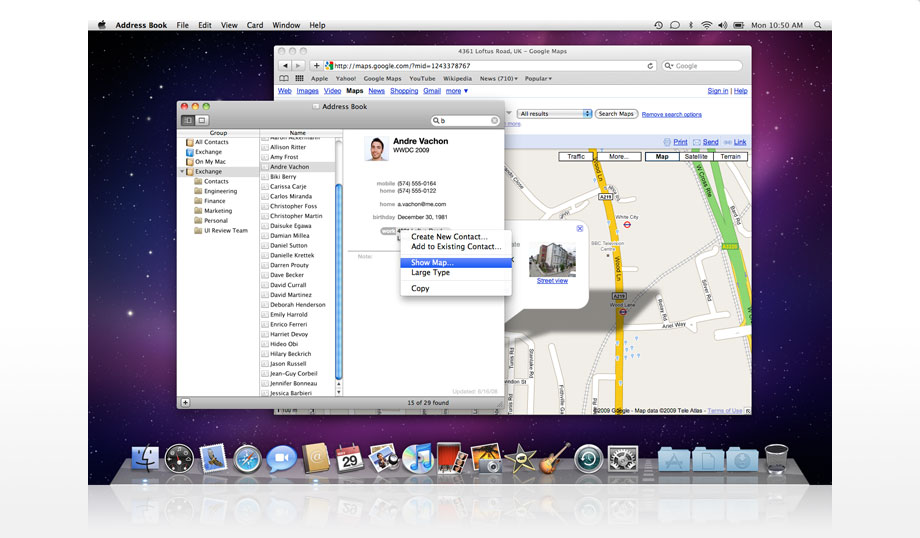Image resolution: width=920 pixels, height=538 pixels.
Task: Open the News bookmark dropdown in Safari
Action: pyautogui.click(x=497, y=78)
